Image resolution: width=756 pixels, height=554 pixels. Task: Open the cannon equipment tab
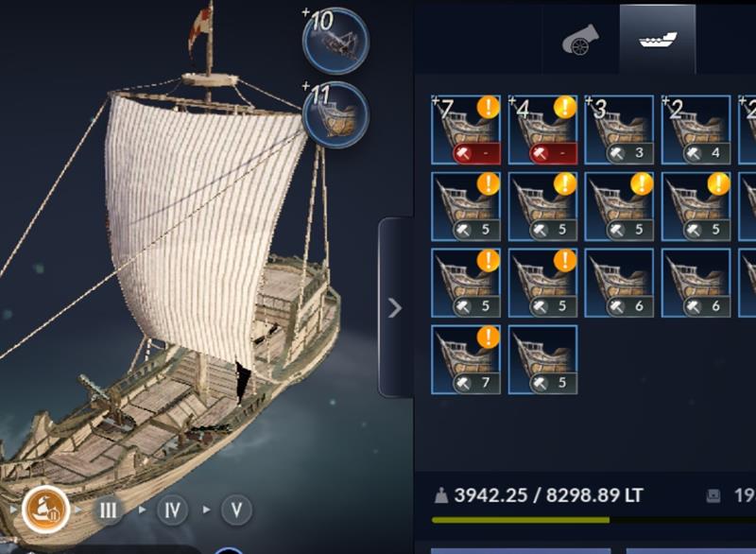(580, 40)
